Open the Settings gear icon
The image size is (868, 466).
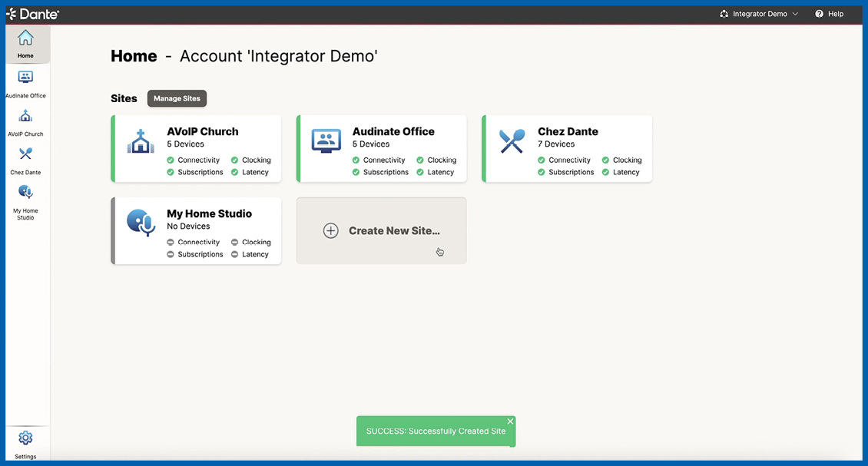tap(25, 438)
